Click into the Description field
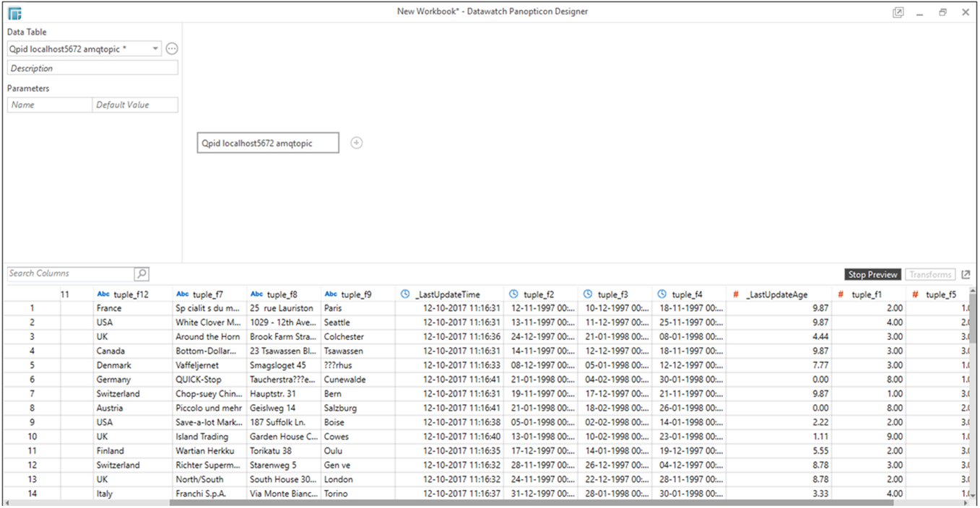Image resolution: width=980 pixels, height=508 pixels. 92,69
